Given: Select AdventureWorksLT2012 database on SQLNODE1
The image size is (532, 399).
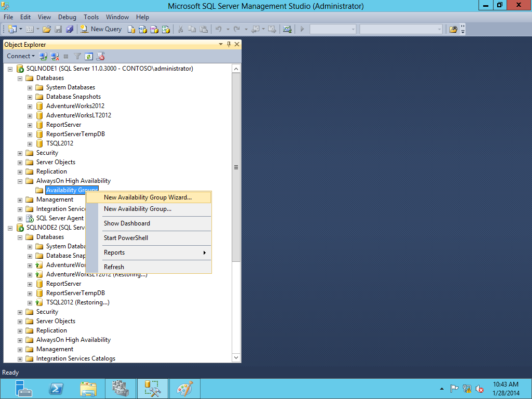Looking at the screenshot, I should pos(79,115).
